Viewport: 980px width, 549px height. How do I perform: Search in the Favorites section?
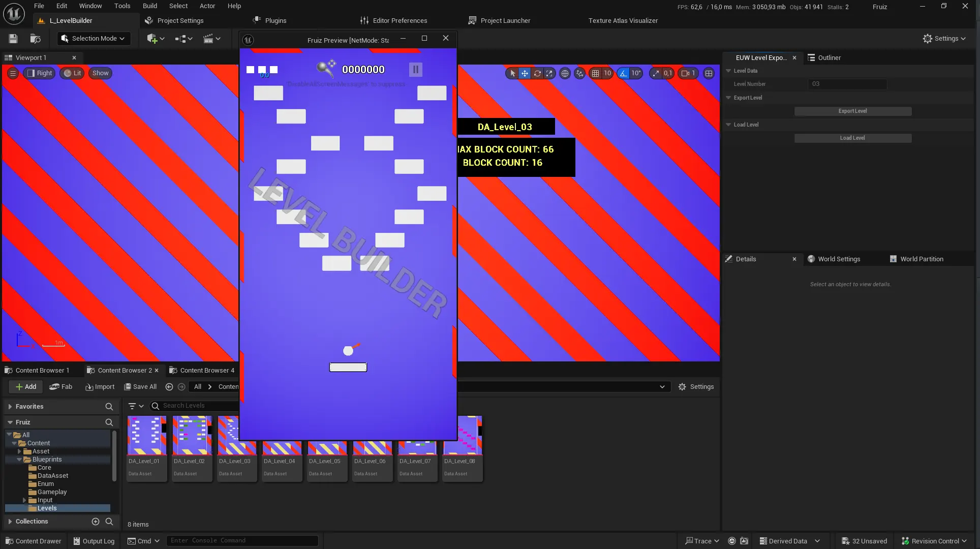pos(109,407)
